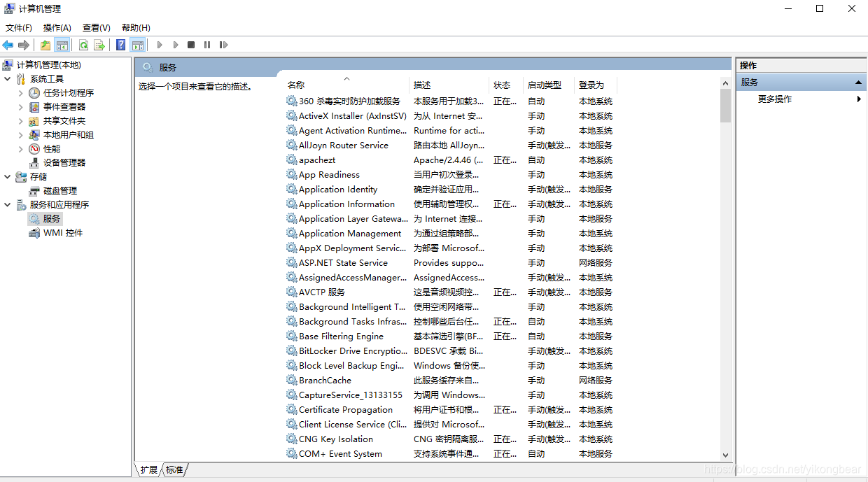Click the WMI 控件 icon
The image size is (868, 482).
coord(34,233)
